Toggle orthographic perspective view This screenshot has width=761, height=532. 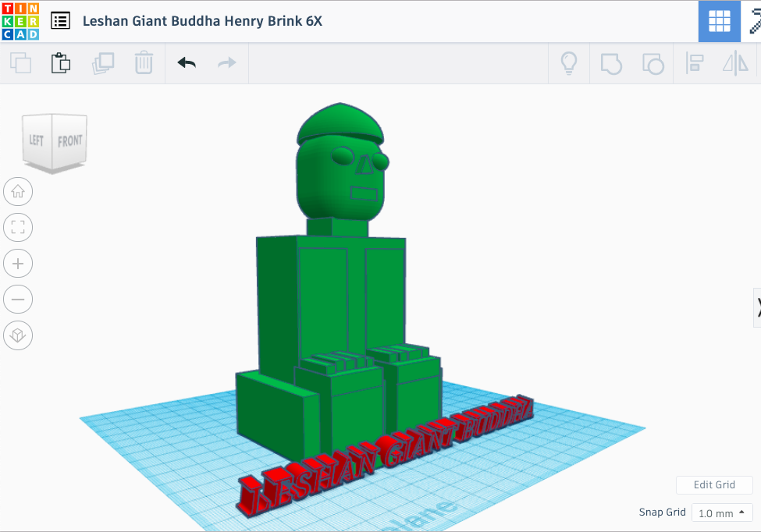[18, 335]
